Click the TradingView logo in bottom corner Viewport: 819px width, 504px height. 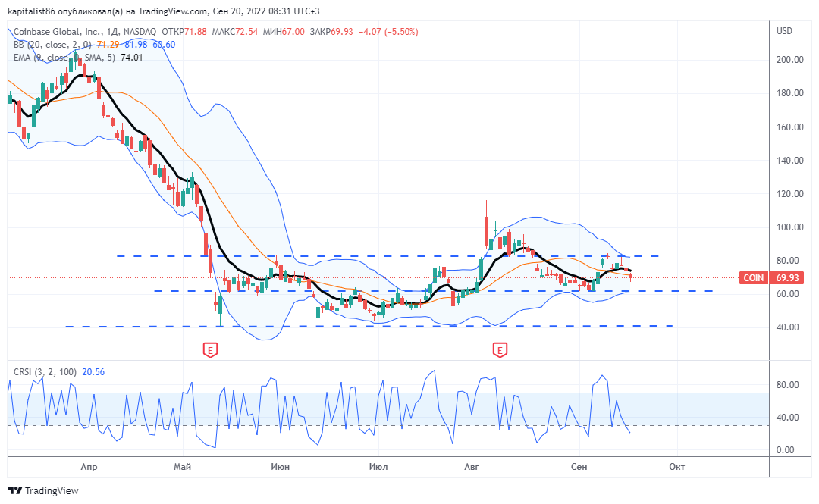pyautogui.click(x=42, y=491)
